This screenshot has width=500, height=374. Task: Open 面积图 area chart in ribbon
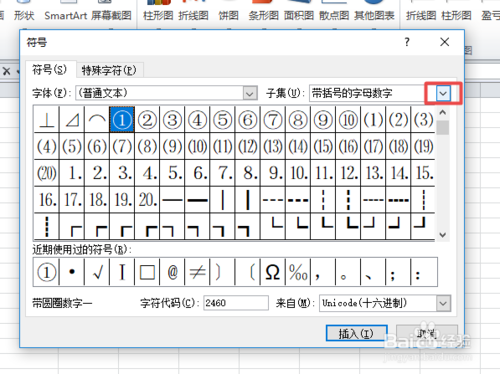(x=299, y=15)
